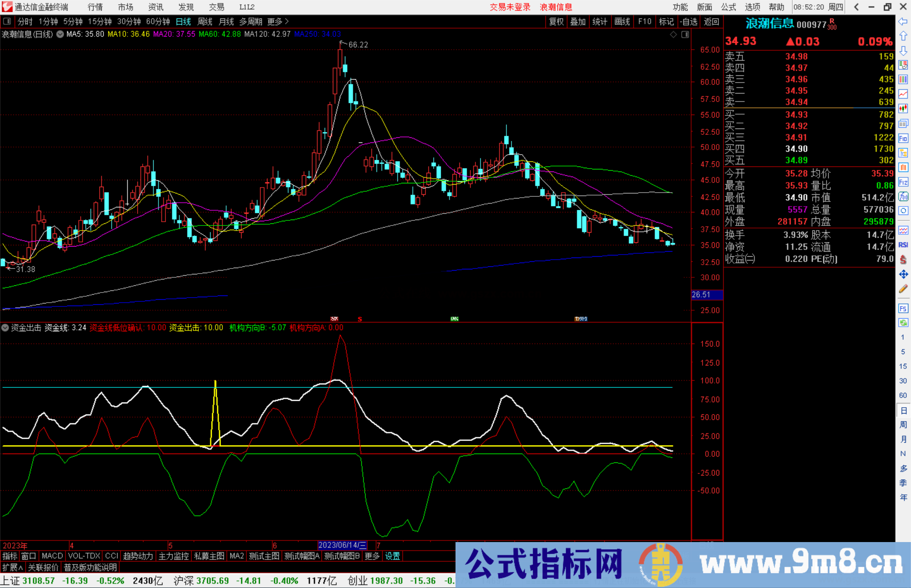Click the 26.51 price marker on price axis
911x588 pixels.
[x=707, y=295]
